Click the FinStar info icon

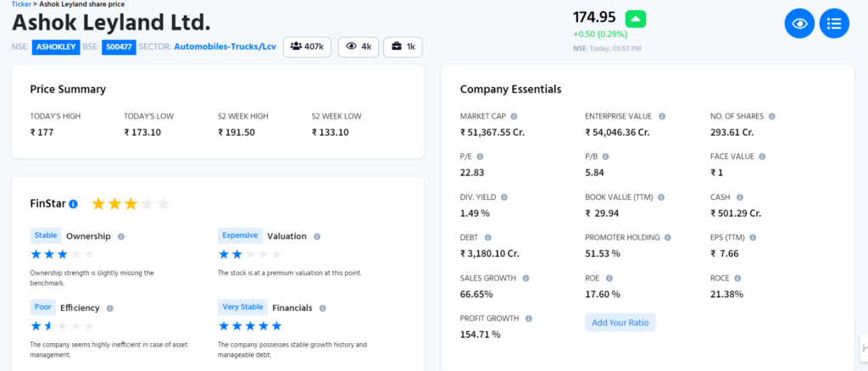(x=73, y=204)
